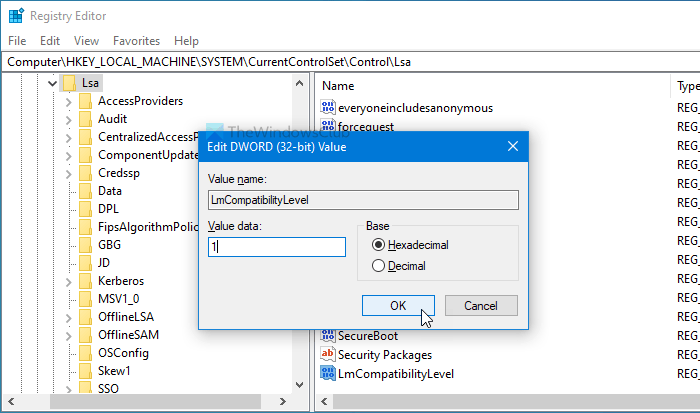The height and width of the screenshot is (413, 700).
Task: Click the Value data input field
Action: (x=277, y=247)
